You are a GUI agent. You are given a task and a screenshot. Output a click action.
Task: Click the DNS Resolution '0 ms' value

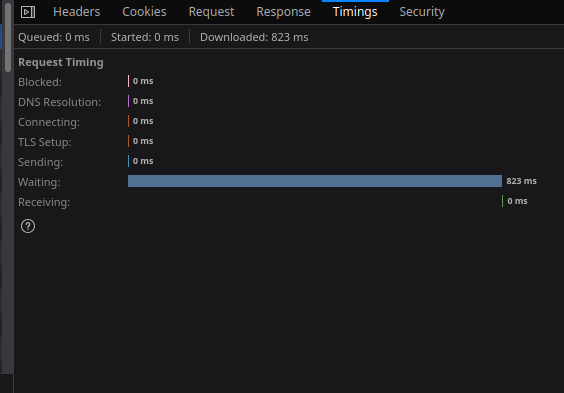[x=143, y=101]
